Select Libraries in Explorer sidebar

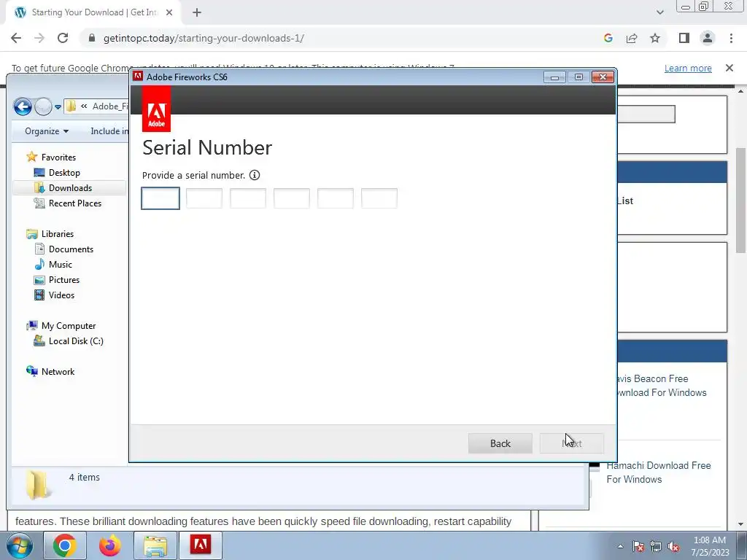57,234
